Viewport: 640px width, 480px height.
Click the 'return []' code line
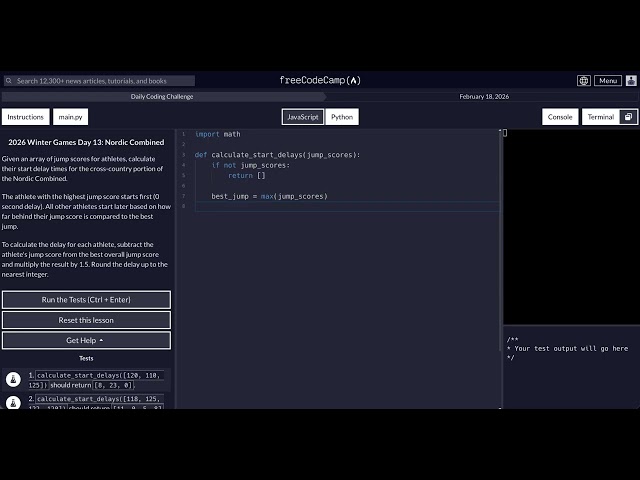pyautogui.click(x=247, y=176)
